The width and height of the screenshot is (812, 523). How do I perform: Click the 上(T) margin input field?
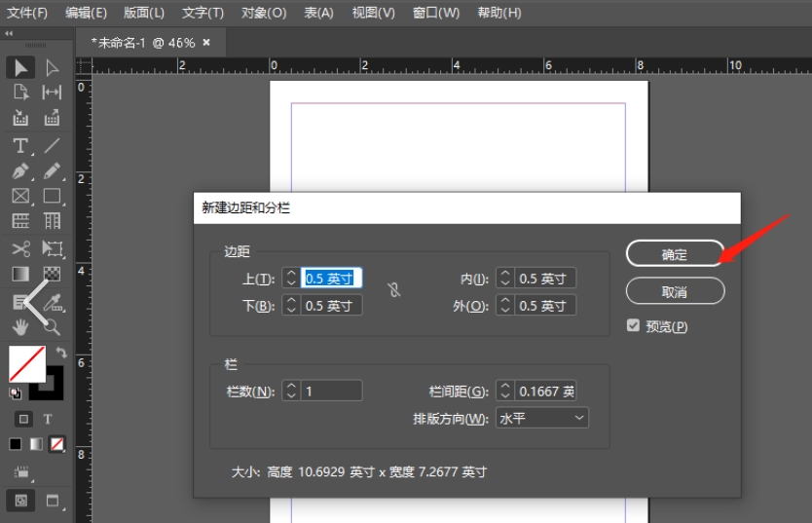[x=331, y=279]
